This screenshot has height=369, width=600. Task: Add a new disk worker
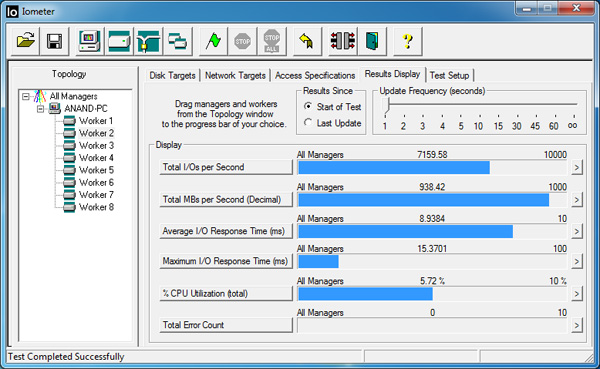point(119,41)
